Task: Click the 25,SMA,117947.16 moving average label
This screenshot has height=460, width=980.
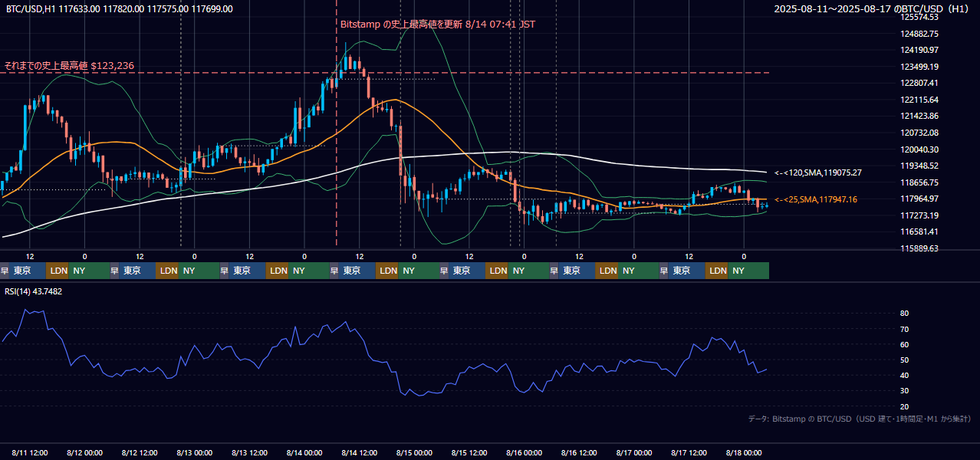Action: point(816,199)
